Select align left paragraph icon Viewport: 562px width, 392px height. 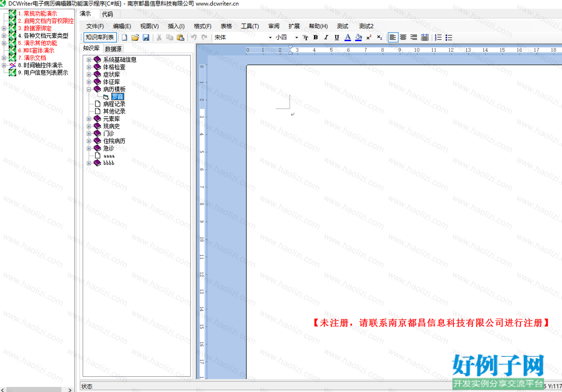(x=393, y=37)
